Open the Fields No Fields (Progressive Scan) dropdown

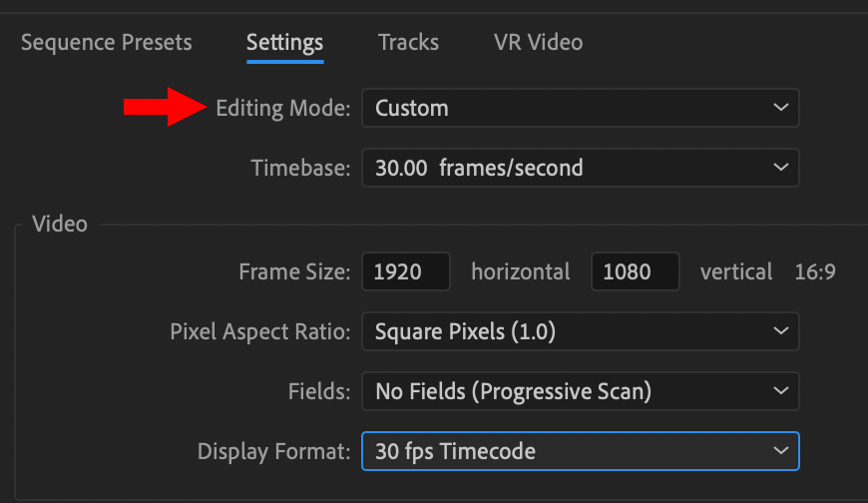click(580, 391)
